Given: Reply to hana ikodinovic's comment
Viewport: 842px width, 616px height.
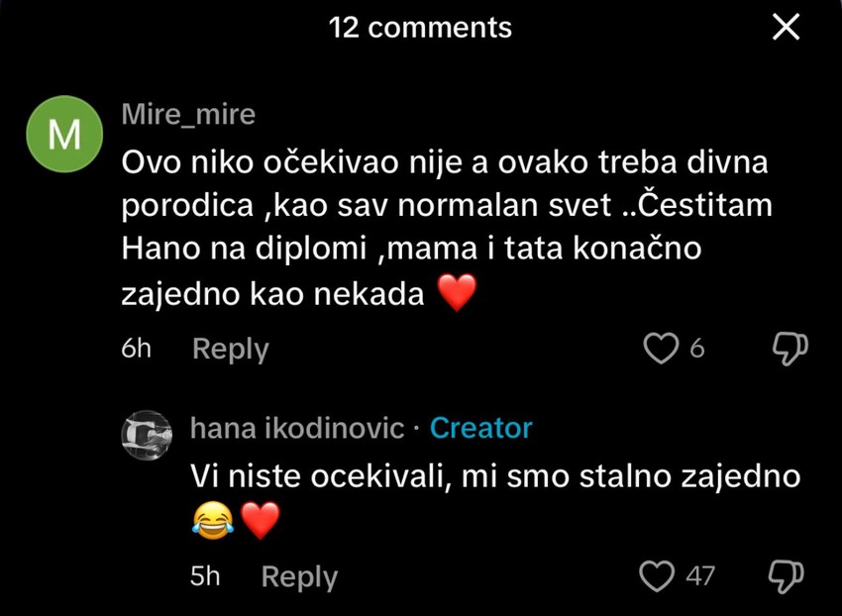Looking at the screenshot, I should tap(298, 575).
